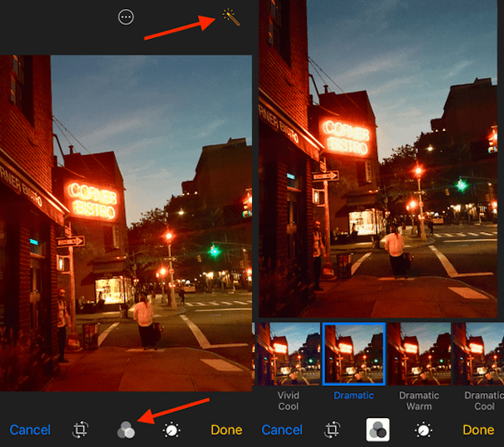
Task: Open the more options ellipsis button
Action: (126, 17)
